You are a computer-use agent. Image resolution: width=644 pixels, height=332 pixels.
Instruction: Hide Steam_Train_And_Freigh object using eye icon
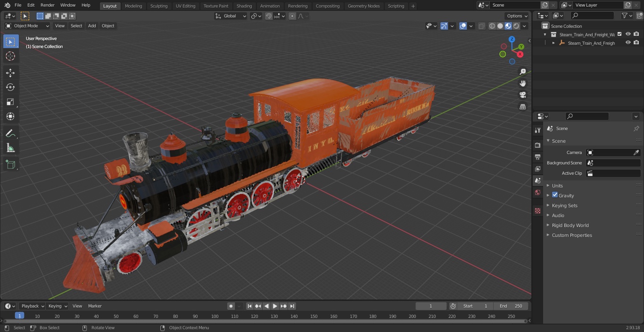pyautogui.click(x=628, y=42)
